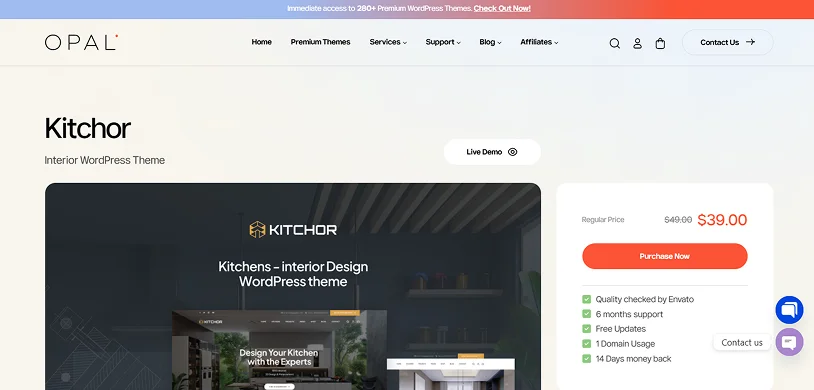Click the eye icon in Live Demo
The height and width of the screenshot is (390, 814).
pos(512,152)
